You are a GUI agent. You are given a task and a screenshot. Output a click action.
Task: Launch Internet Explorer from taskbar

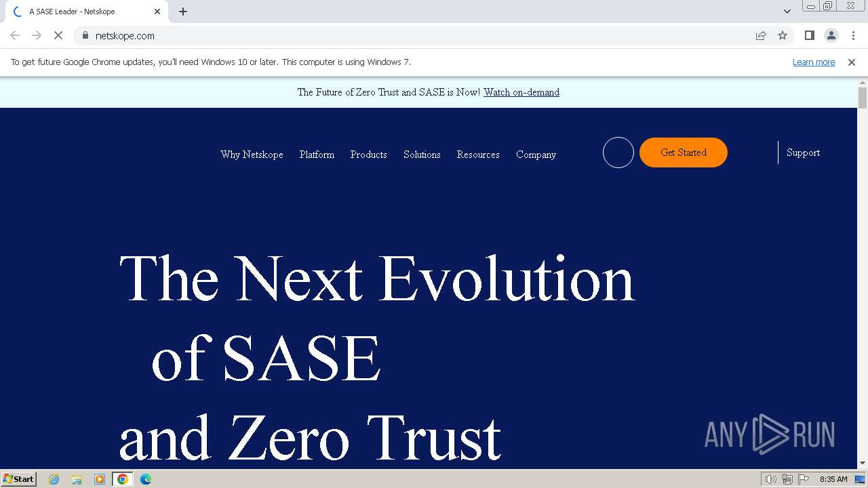(x=54, y=479)
